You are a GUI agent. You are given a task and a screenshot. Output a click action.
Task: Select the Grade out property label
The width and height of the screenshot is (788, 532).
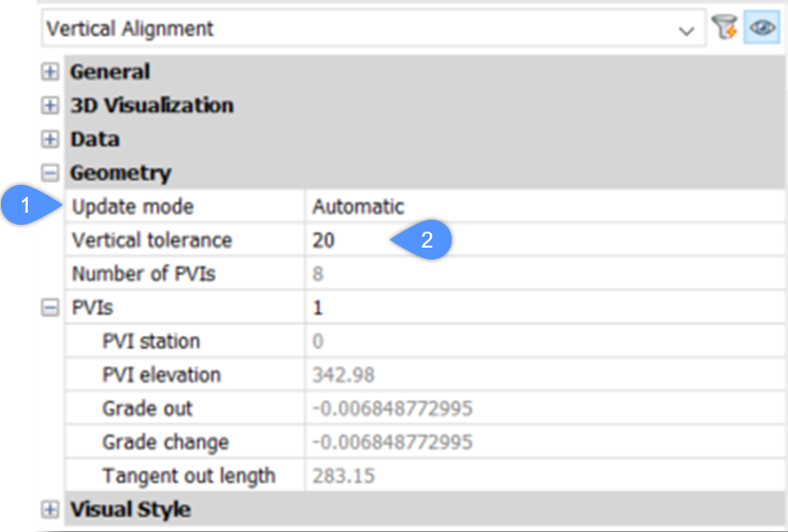[x=147, y=409]
